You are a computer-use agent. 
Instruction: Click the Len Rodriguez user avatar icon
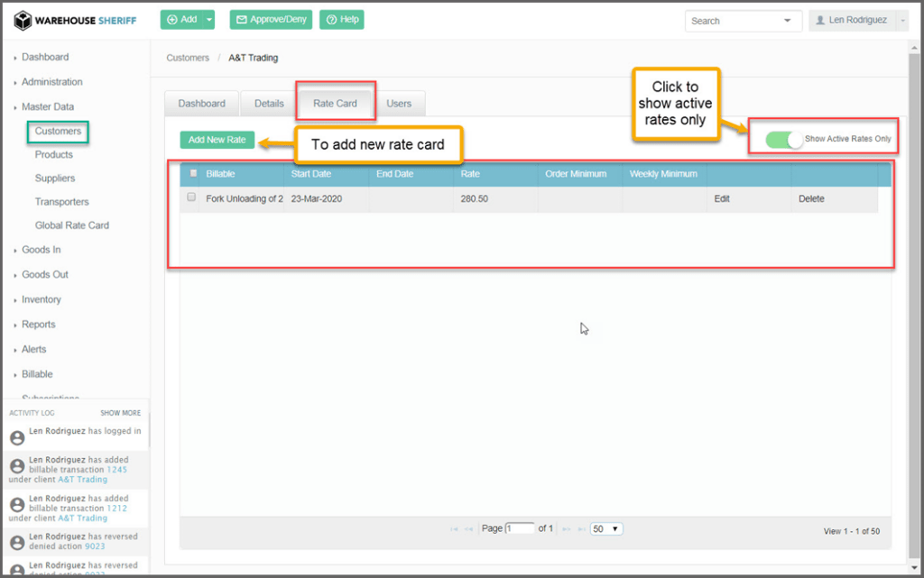820,20
